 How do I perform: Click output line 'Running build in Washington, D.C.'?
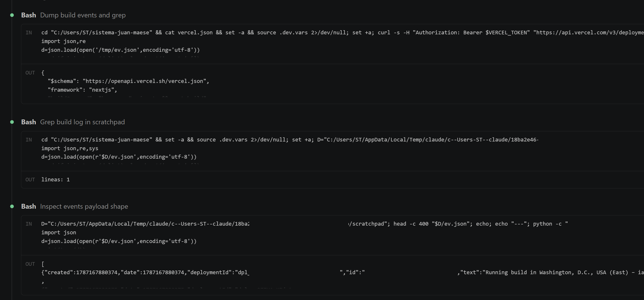coord(342,273)
